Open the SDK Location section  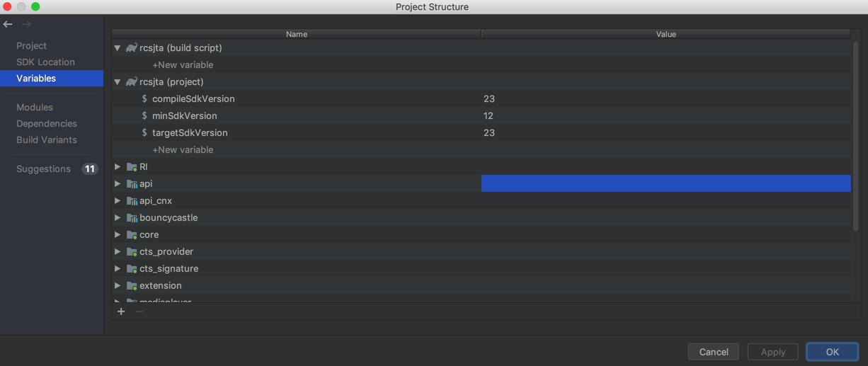45,62
